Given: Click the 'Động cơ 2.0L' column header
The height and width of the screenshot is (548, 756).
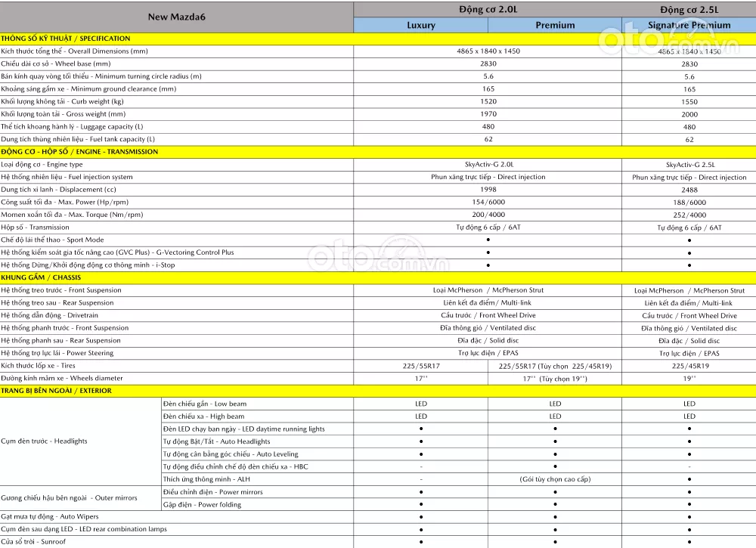Looking at the screenshot, I should coord(488,10).
